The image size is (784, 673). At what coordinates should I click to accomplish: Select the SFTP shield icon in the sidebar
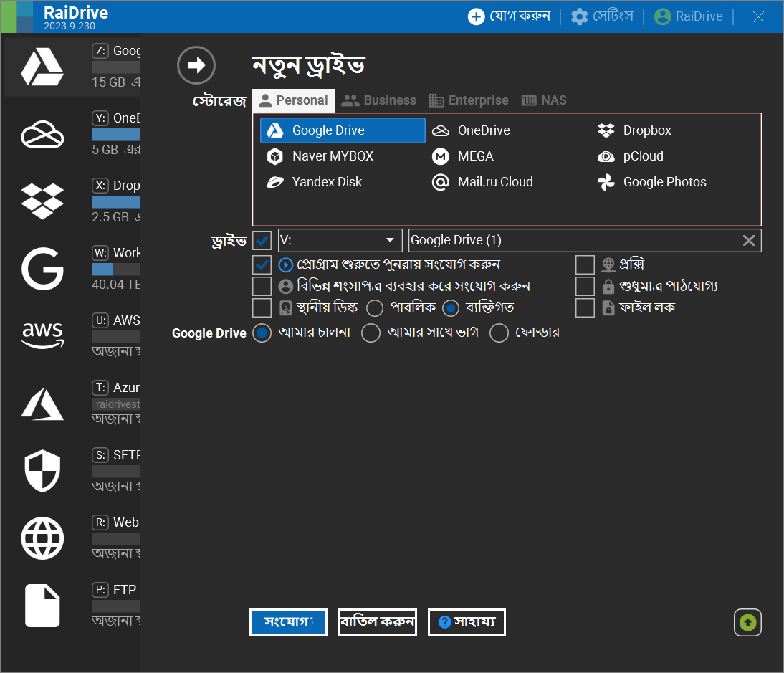click(x=42, y=470)
